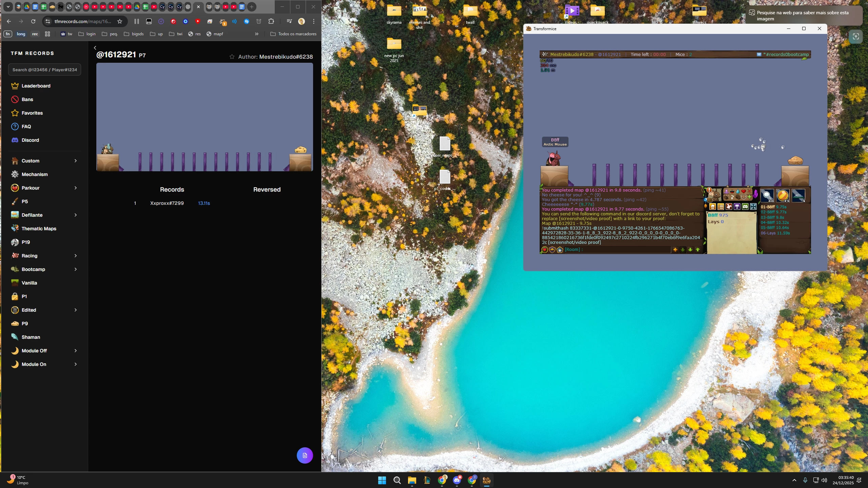Expand the Edited category

75,310
